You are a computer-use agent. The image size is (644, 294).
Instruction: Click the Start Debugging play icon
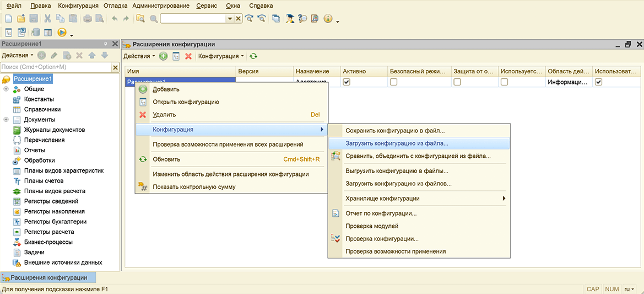click(x=62, y=33)
